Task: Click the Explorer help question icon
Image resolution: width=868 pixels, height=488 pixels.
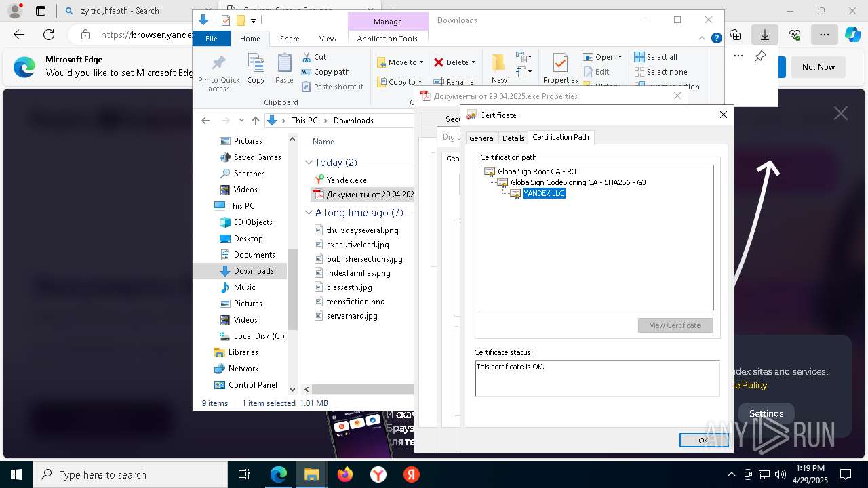Action: 716,39
